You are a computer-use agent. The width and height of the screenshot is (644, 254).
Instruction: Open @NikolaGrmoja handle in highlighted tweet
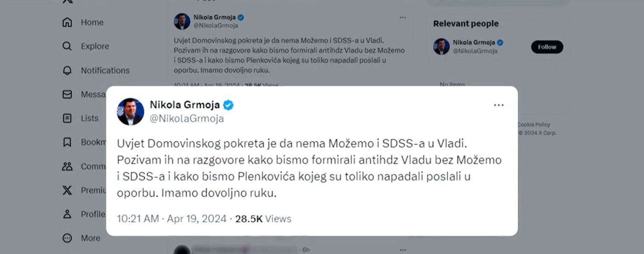[x=187, y=119]
